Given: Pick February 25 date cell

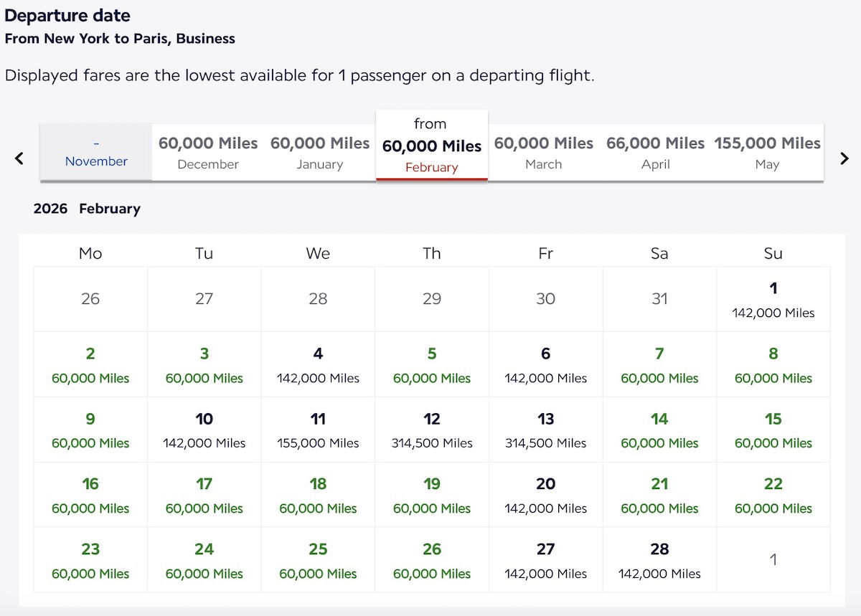Looking at the screenshot, I should 318,560.
